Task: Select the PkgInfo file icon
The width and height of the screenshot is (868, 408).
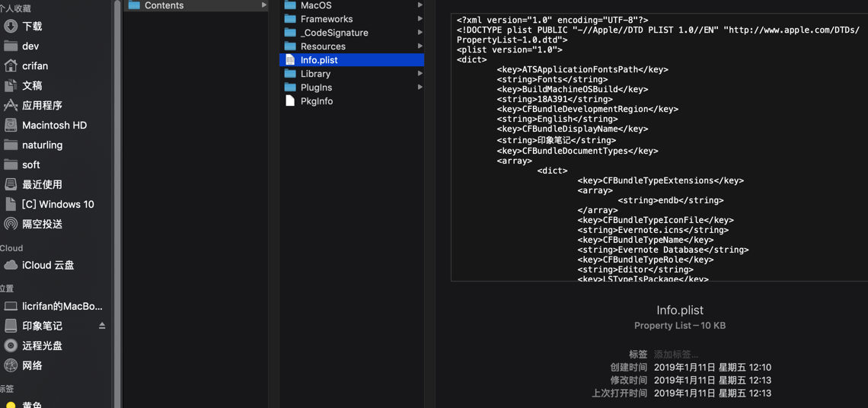Action: coord(290,100)
